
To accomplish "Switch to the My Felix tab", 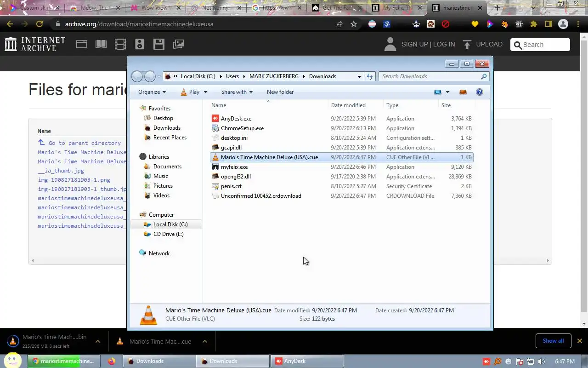I will pos(398,8).
